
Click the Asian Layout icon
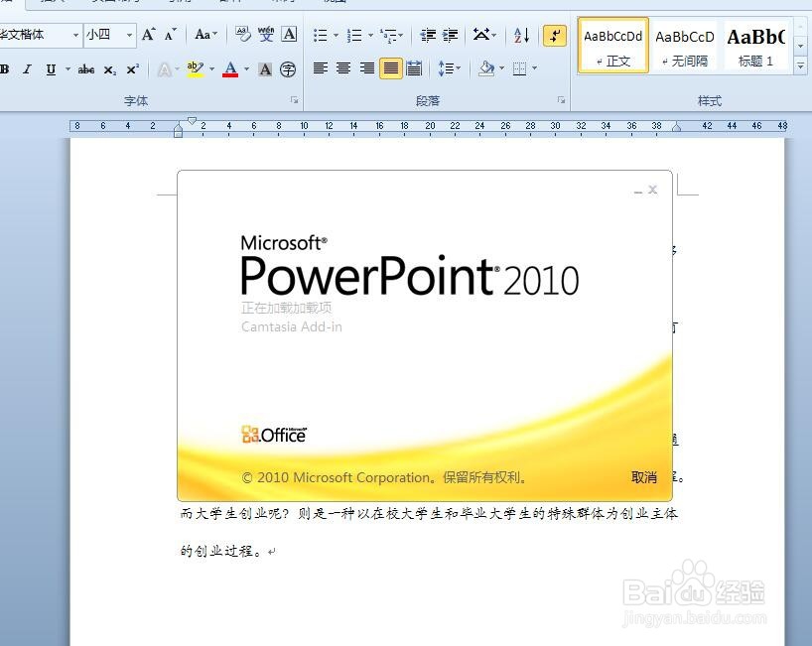481,35
